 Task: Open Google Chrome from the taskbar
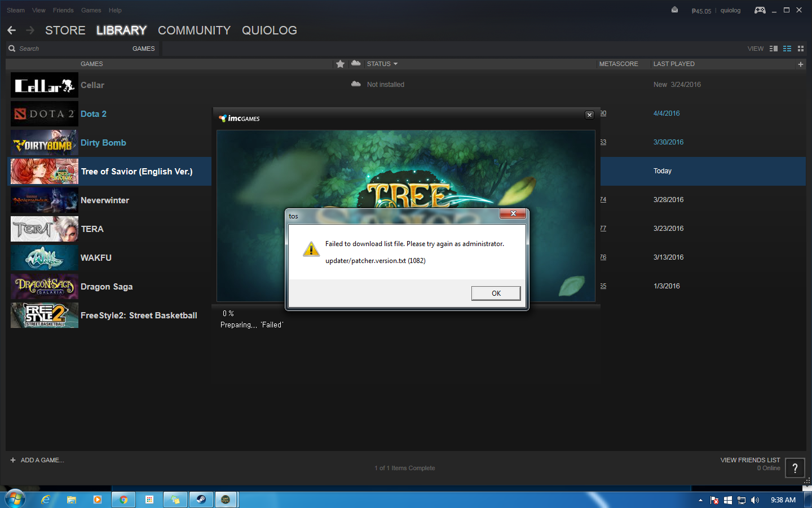123,500
